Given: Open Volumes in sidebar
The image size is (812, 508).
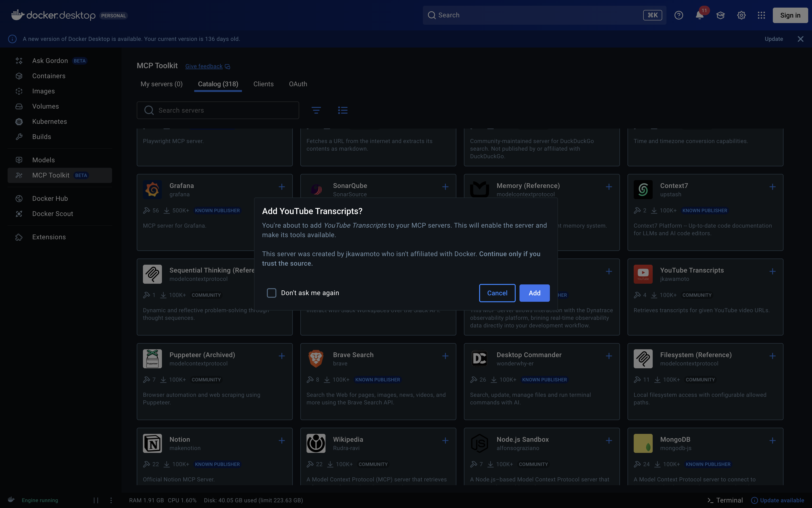Looking at the screenshot, I should point(60,106).
